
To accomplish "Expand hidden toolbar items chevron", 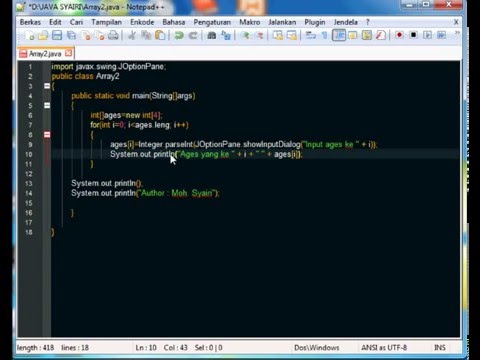I will coord(457,33).
